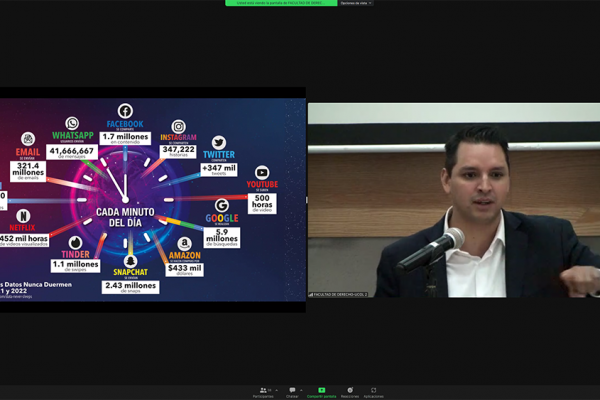Click the '2.43 millones' Snapchat value

tap(130, 287)
